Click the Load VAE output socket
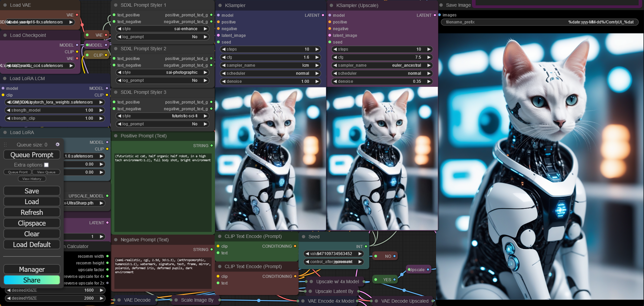The image size is (644, 306). pyautogui.click(x=77, y=15)
